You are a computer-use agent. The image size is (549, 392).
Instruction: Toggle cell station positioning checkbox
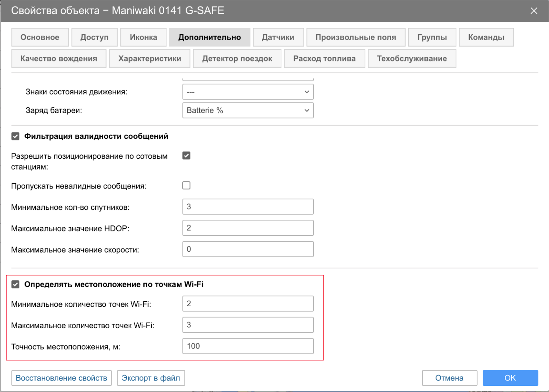186,156
